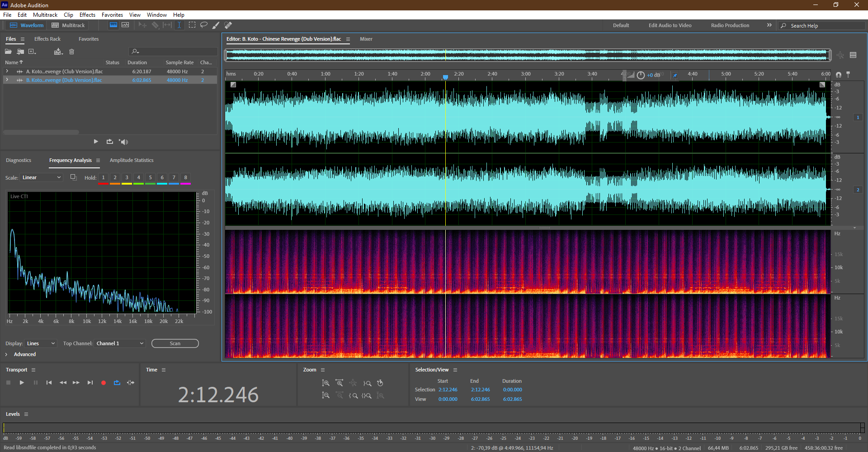Show more workspaces with double chevron
The image size is (868, 452).
point(769,25)
